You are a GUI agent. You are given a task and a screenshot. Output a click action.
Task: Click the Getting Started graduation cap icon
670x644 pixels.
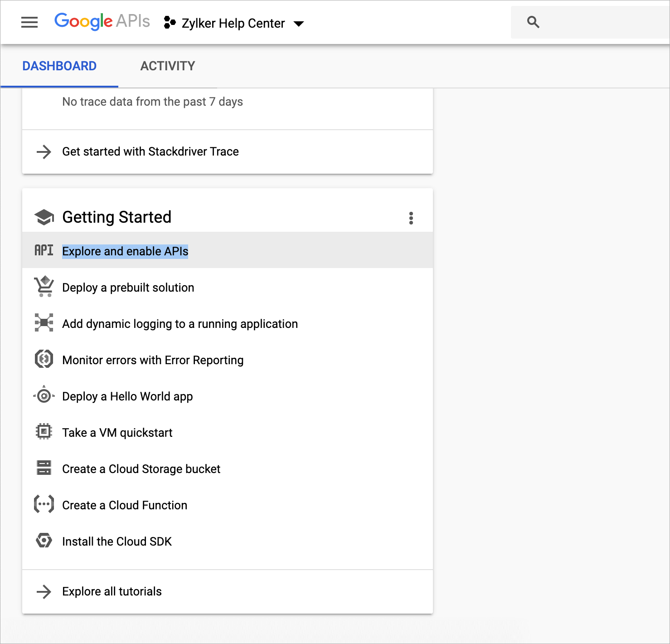click(44, 217)
